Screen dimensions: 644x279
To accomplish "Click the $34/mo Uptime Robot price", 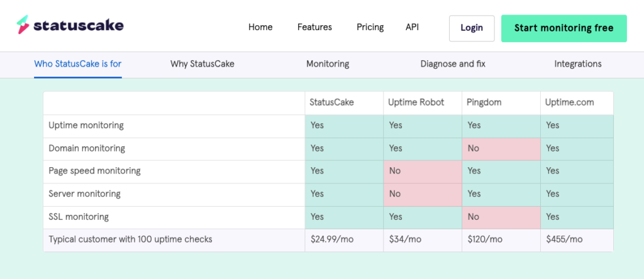I will point(405,239).
